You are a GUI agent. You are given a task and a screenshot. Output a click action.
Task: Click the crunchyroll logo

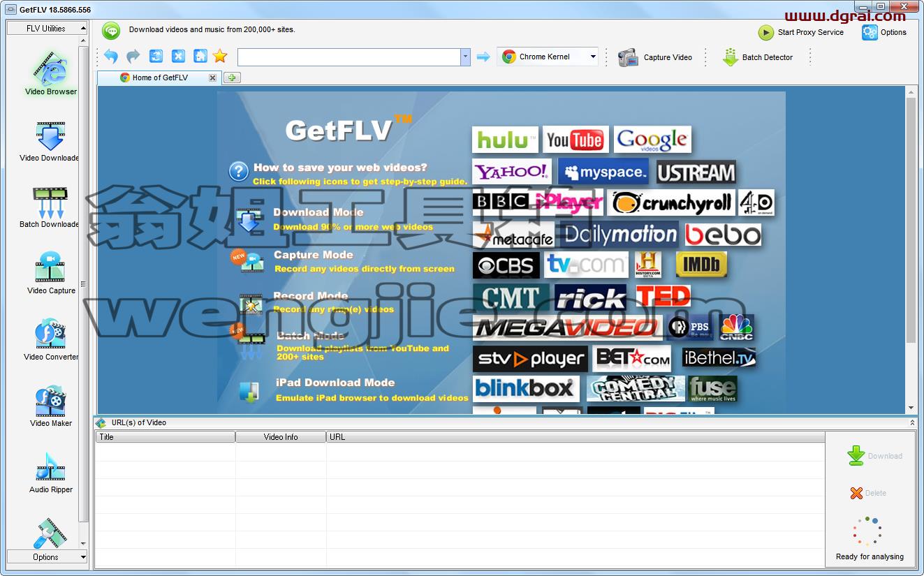click(x=670, y=203)
